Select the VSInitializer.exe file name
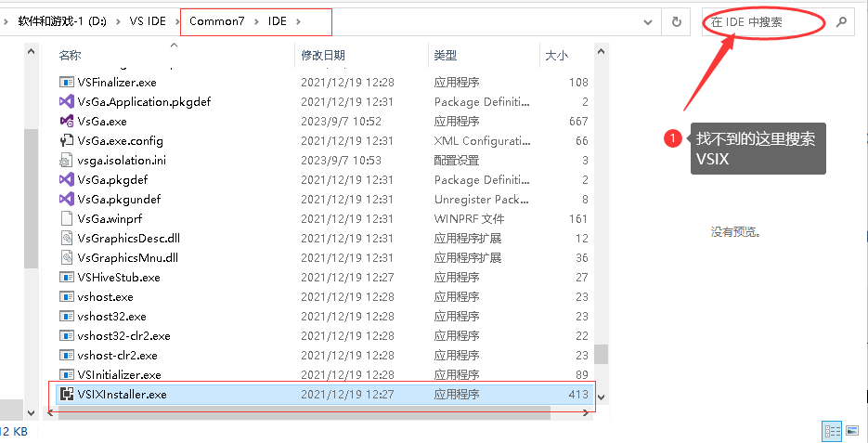 [x=120, y=374]
